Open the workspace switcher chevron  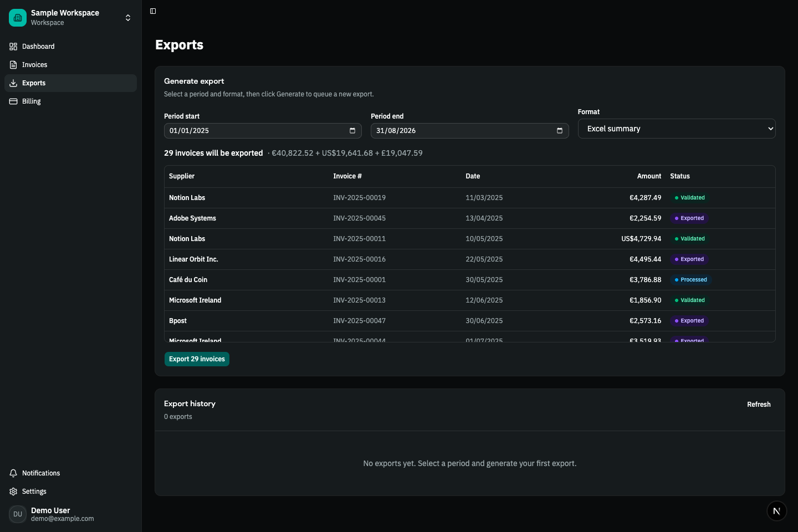click(x=128, y=18)
